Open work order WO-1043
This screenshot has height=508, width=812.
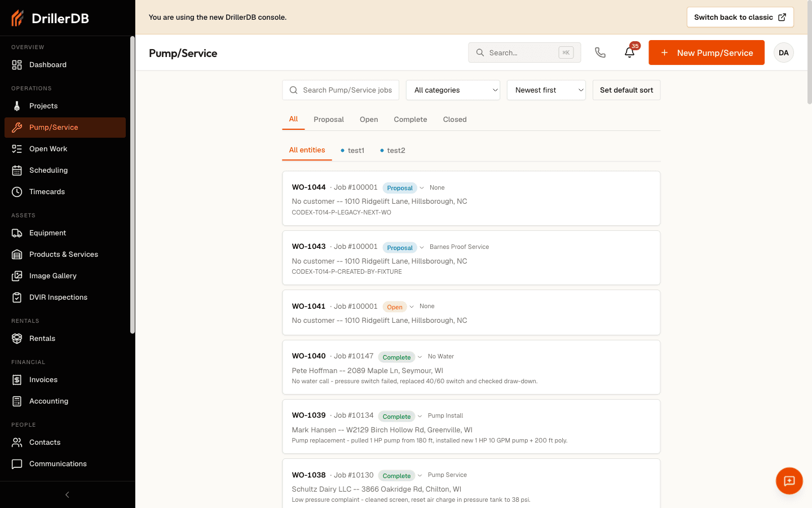tap(471, 258)
